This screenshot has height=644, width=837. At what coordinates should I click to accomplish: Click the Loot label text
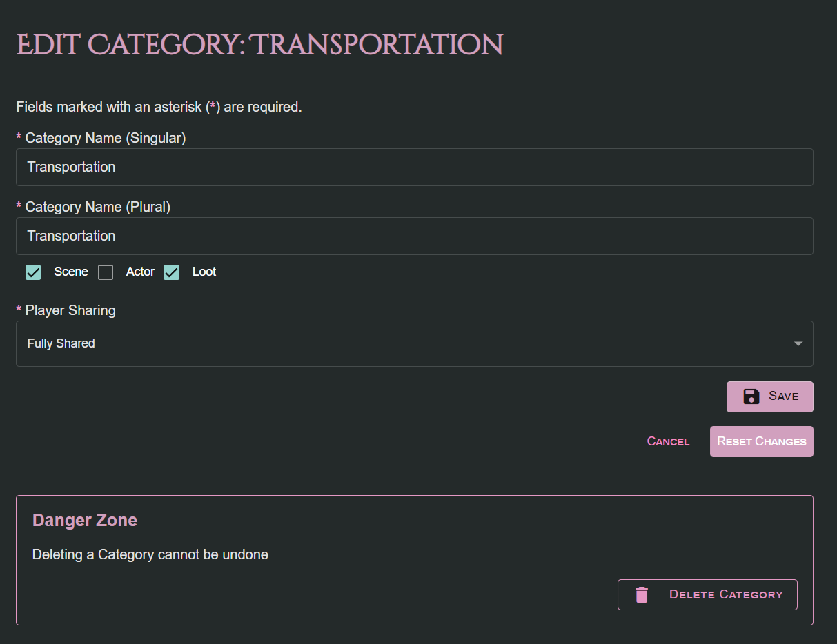204,272
